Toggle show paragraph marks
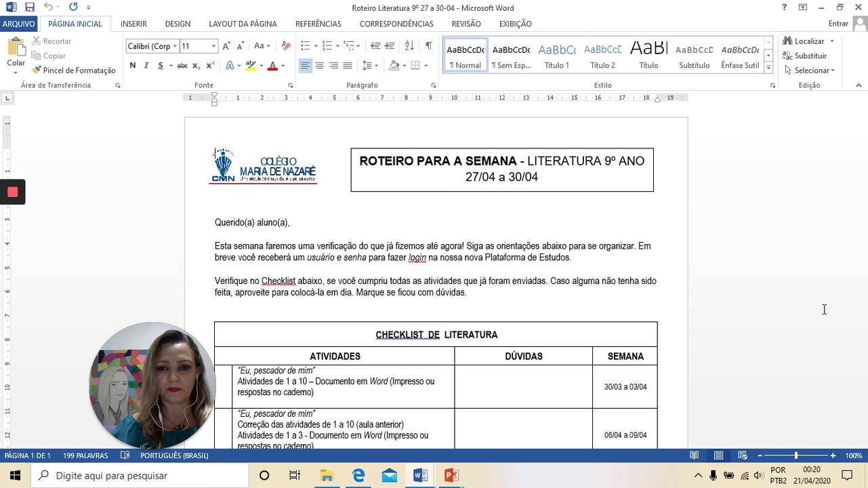The width and height of the screenshot is (868, 488). (x=428, y=46)
